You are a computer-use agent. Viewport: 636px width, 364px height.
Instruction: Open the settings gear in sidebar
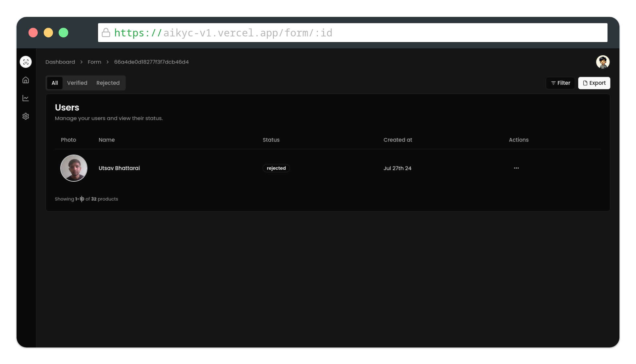pyautogui.click(x=26, y=116)
